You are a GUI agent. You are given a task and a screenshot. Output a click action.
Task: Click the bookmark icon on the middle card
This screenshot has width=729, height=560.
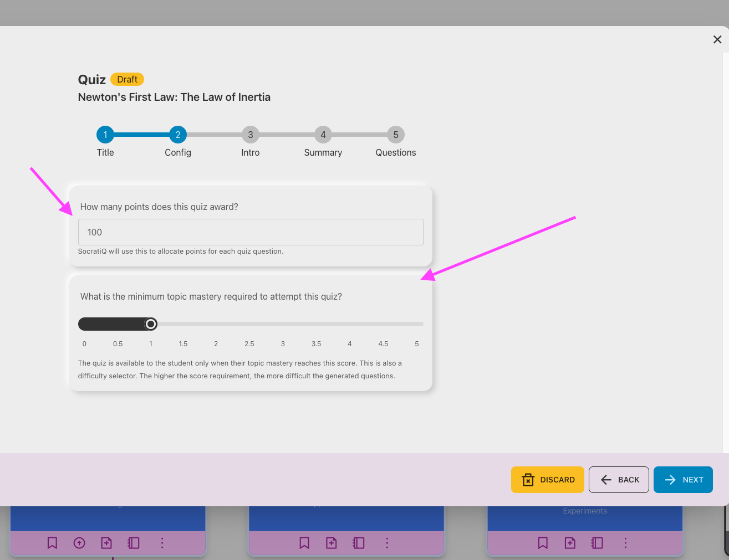[304, 543]
